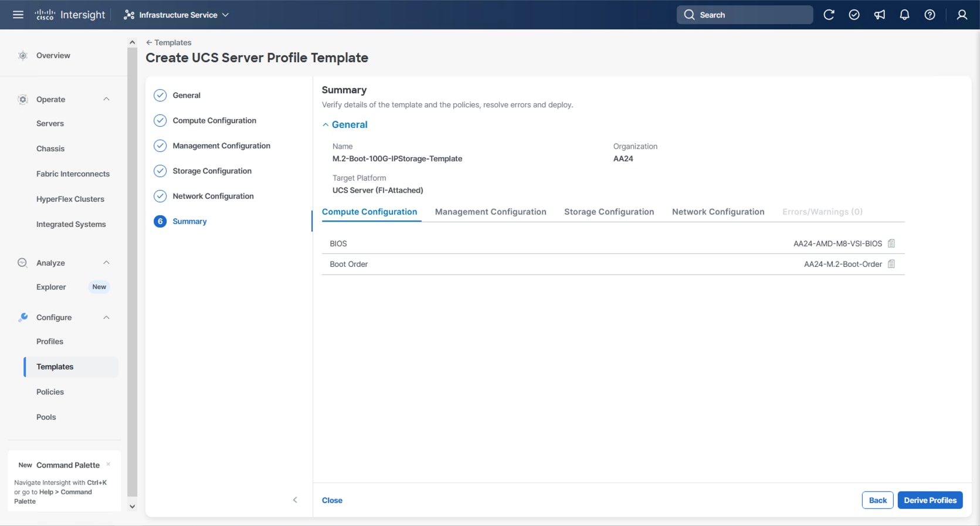
Task: Open the help question mark icon
Action: pyautogui.click(x=930, y=15)
